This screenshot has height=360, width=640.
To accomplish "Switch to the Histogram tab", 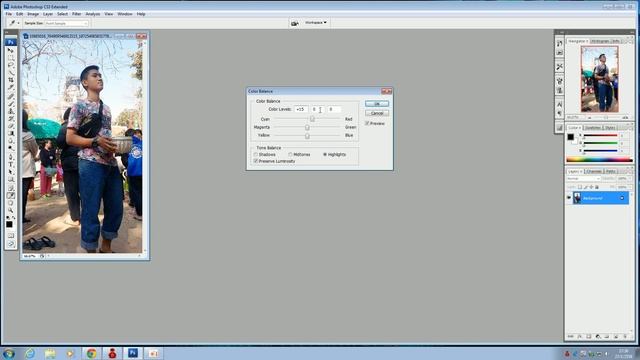I will tap(600, 41).
